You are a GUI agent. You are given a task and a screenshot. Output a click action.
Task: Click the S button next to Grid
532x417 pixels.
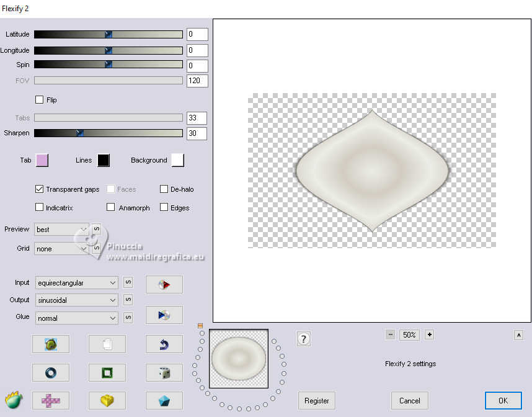(x=96, y=248)
